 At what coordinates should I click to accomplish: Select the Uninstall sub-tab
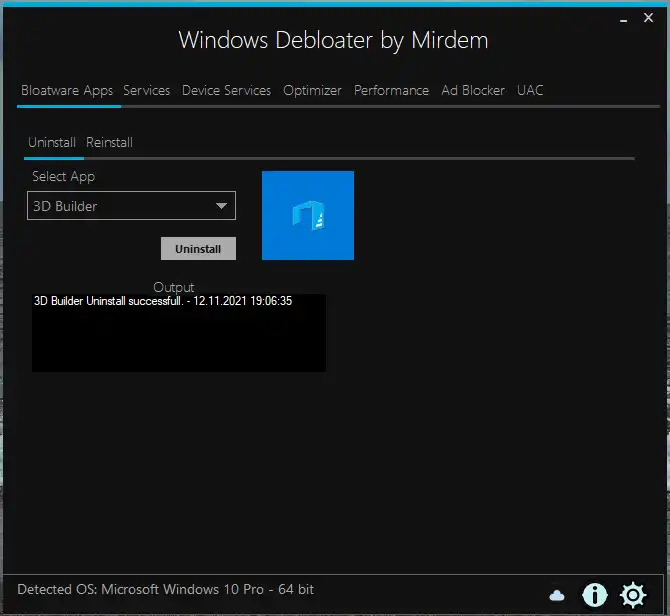[x=52, y=142]
